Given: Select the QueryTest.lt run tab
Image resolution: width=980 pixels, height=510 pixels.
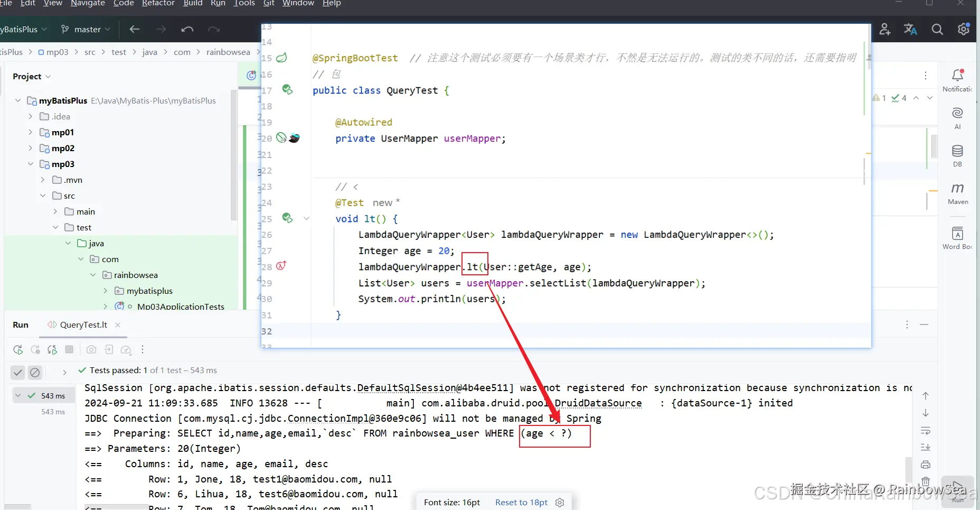Looking at the screenshot, I should click(x=83, y=325).
